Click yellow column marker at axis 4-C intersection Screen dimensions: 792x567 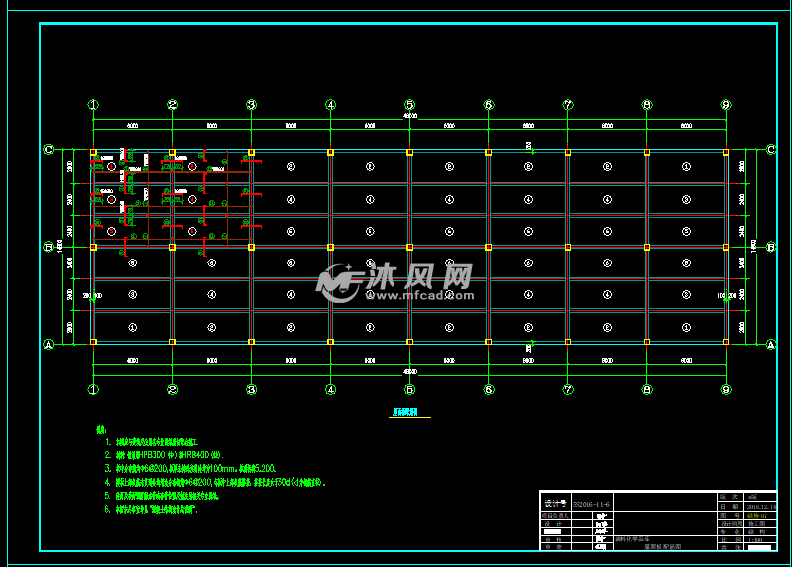pyautogui.click(x=330, y=152)
